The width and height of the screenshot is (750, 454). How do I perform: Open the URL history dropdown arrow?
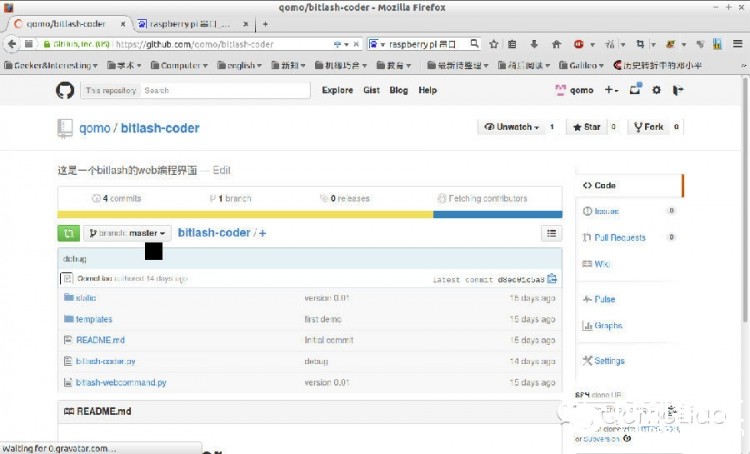tap(346, 44)
